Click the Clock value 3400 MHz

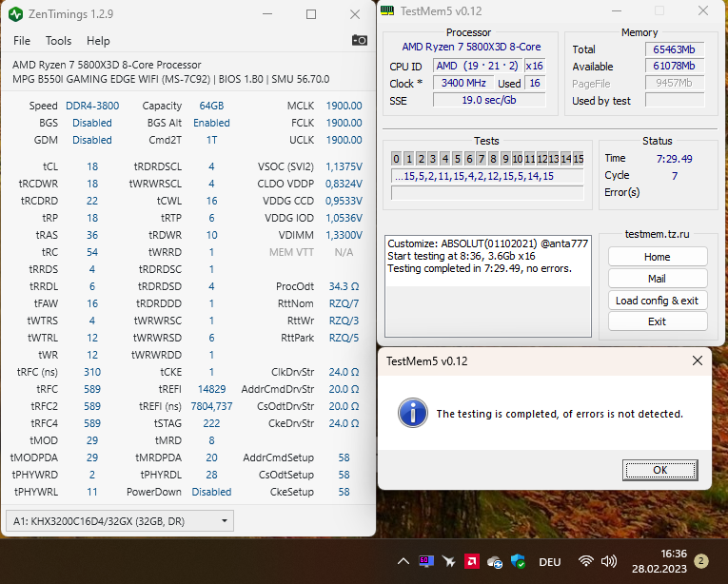point(463,83)
